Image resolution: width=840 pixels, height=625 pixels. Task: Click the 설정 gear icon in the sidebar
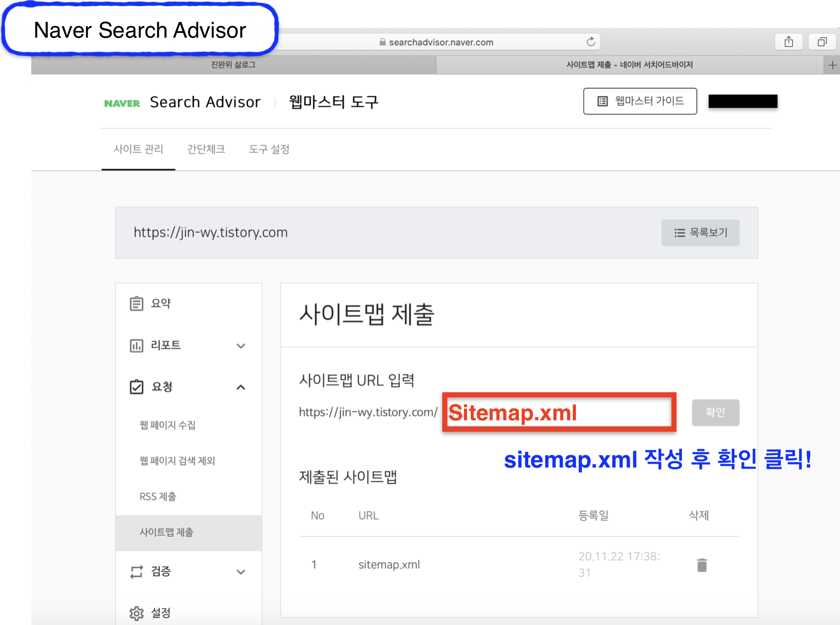click(136, 613)
